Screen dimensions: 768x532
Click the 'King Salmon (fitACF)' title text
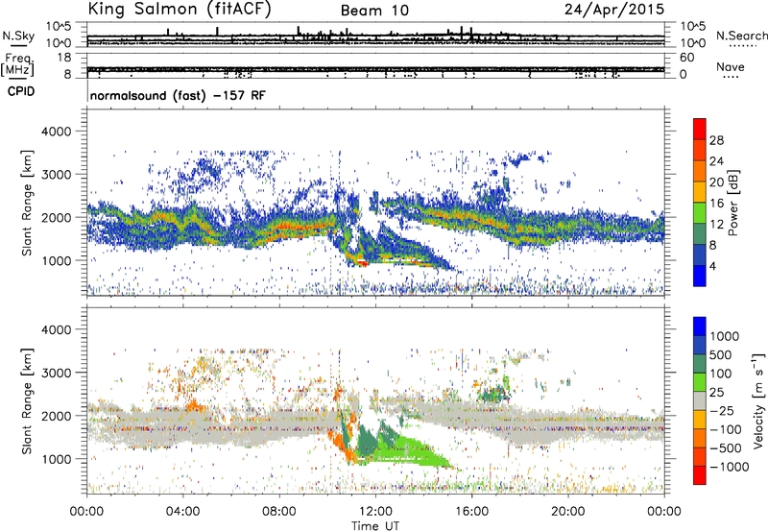[179, 10]
